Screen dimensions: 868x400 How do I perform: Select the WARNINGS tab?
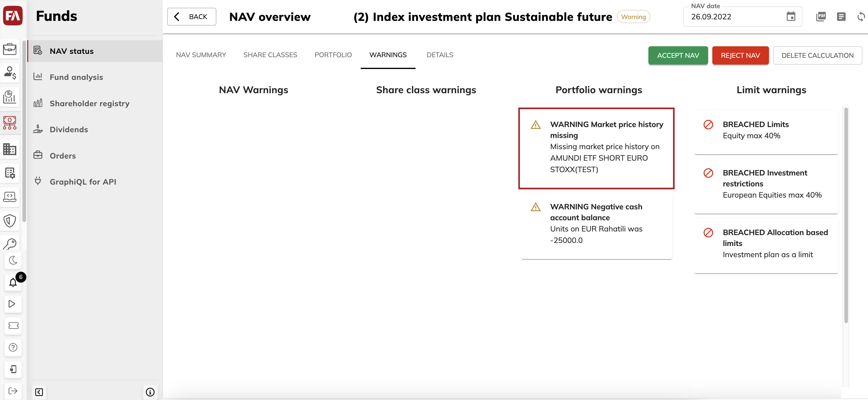(x=388, y=55)
